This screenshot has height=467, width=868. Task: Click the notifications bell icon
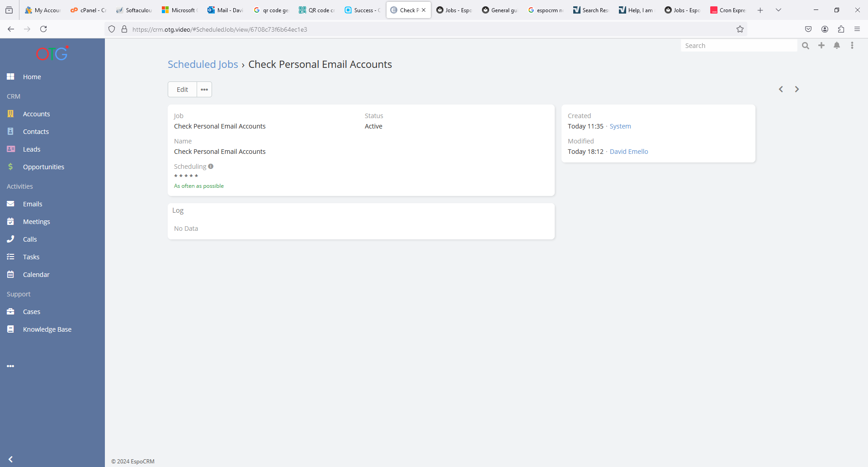pyautogui.click(x=837, y=45)
